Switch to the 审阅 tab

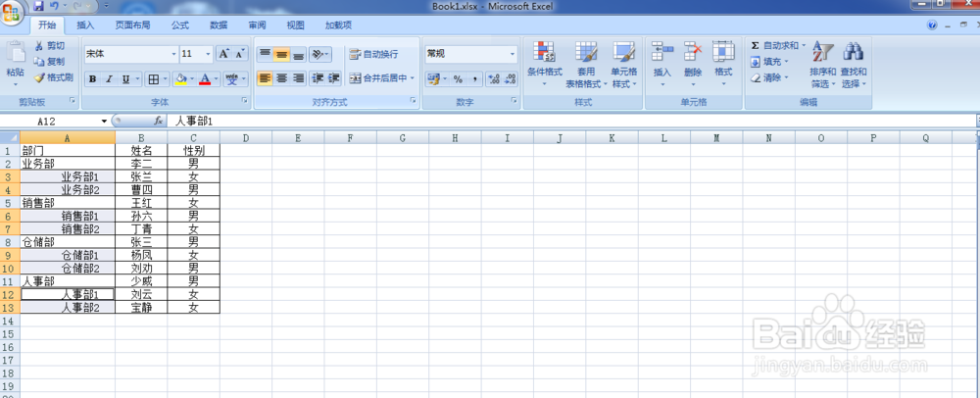256,25
